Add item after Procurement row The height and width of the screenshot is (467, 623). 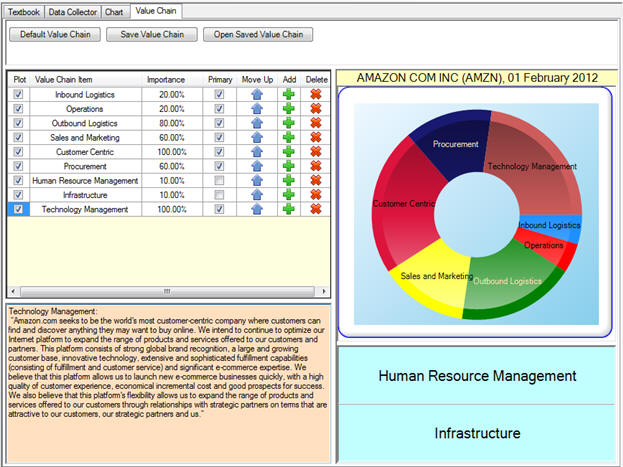point(289,166)
